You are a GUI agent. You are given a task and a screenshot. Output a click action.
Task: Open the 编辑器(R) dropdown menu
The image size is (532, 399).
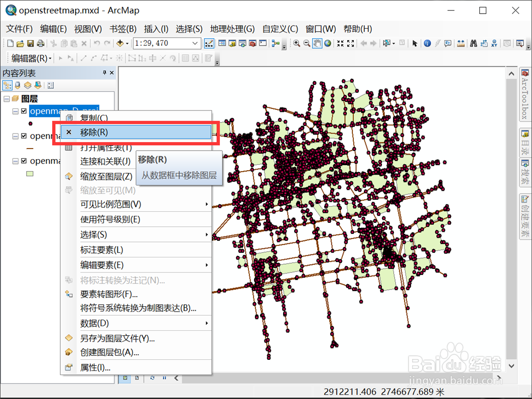(x=31, y=58)
